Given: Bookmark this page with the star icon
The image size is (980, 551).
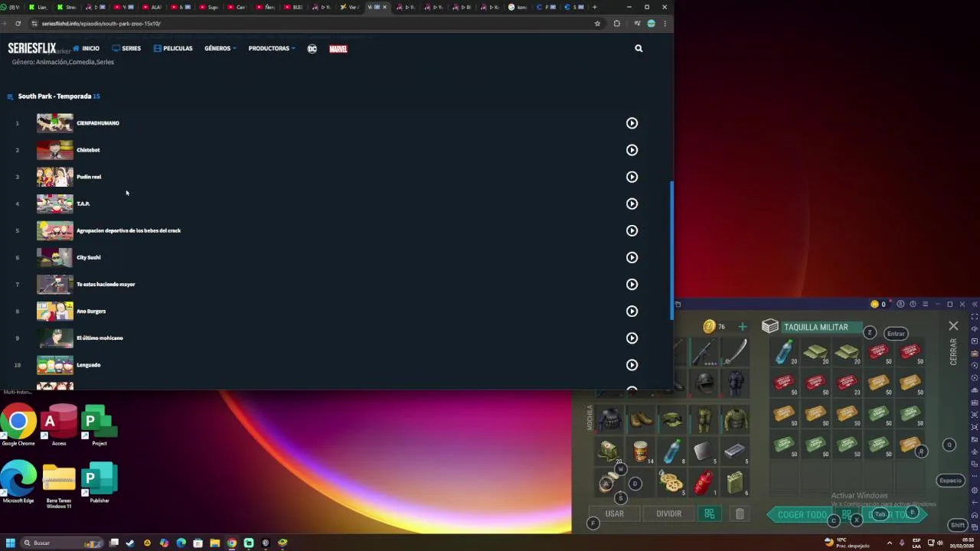Looking at the screenshot, I should 597,24.
